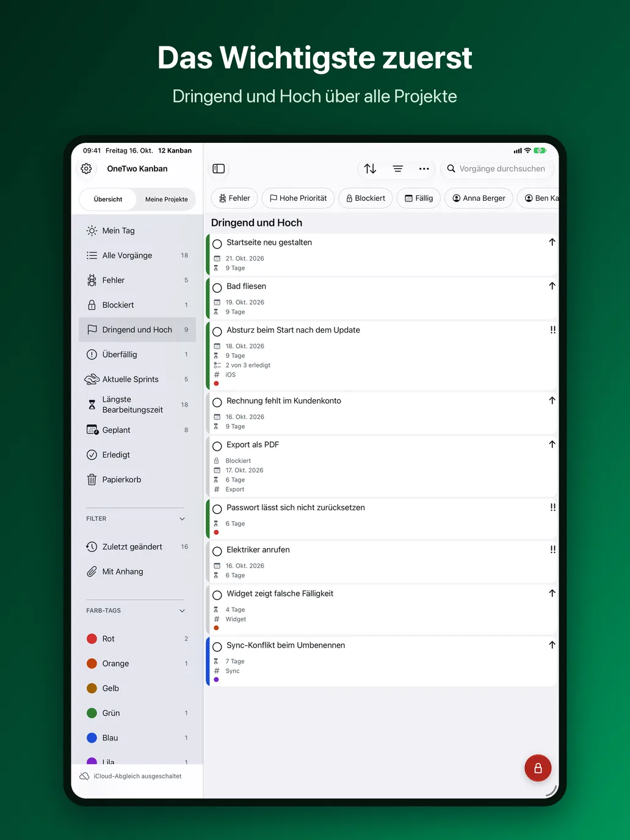This screenshot has height=840, width=630.
Task: Toggle sidebar panel icon
Action: click(219, 168)
